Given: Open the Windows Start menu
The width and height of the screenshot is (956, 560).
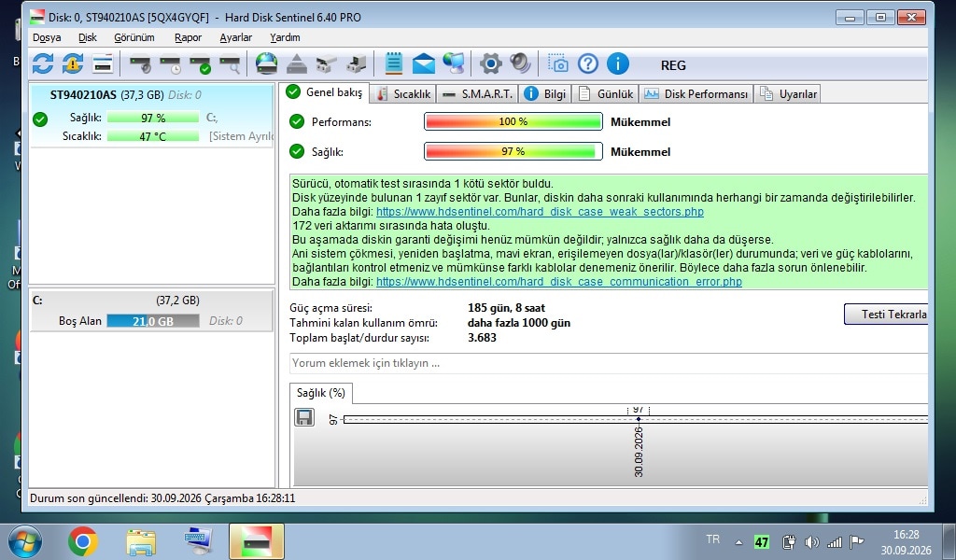Looking at the screenshot, I should 25,541.
